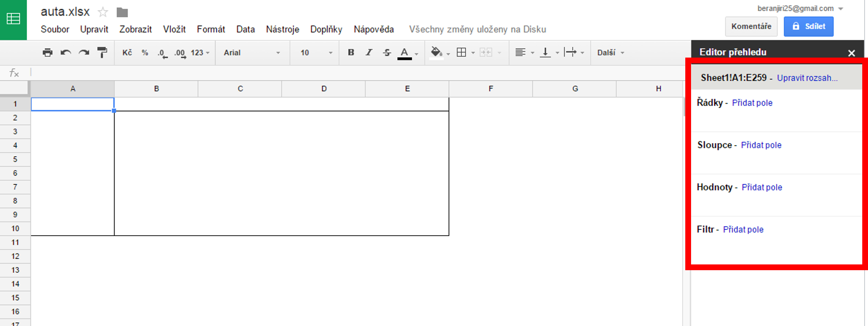Open the Zobrazit menu
The height and width of the screenshot is (326, 868).
(135, 29)
